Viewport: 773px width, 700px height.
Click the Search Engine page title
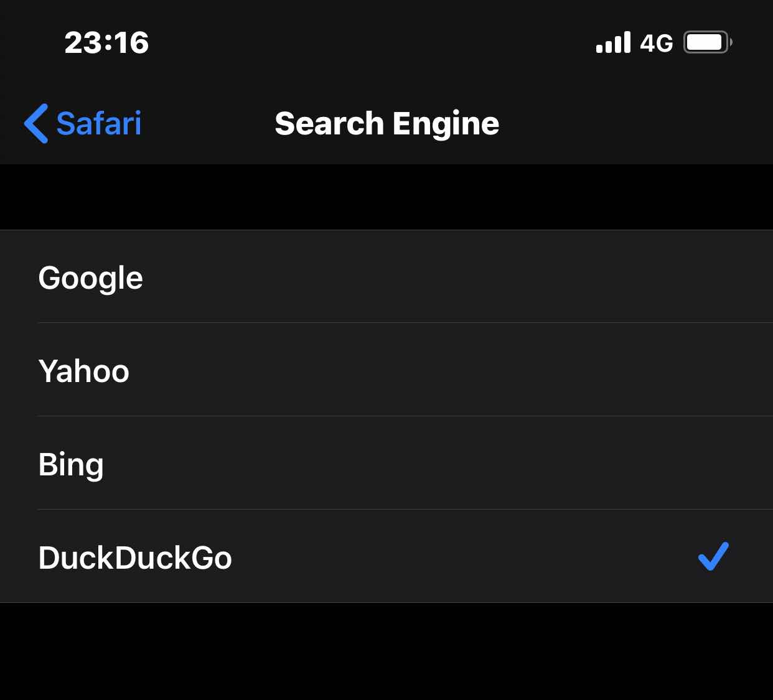coord(386,123)
